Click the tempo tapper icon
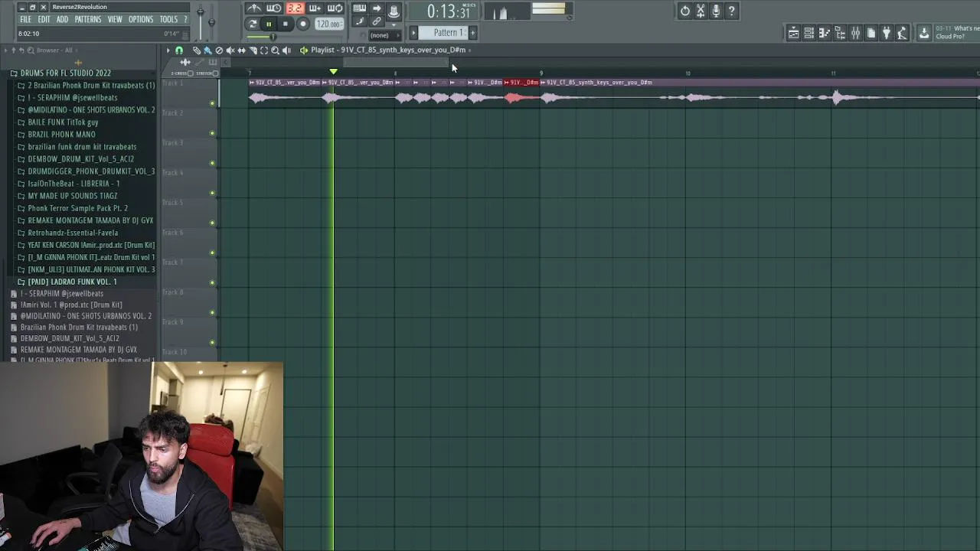The image size is (980, 551). [902, 33]
